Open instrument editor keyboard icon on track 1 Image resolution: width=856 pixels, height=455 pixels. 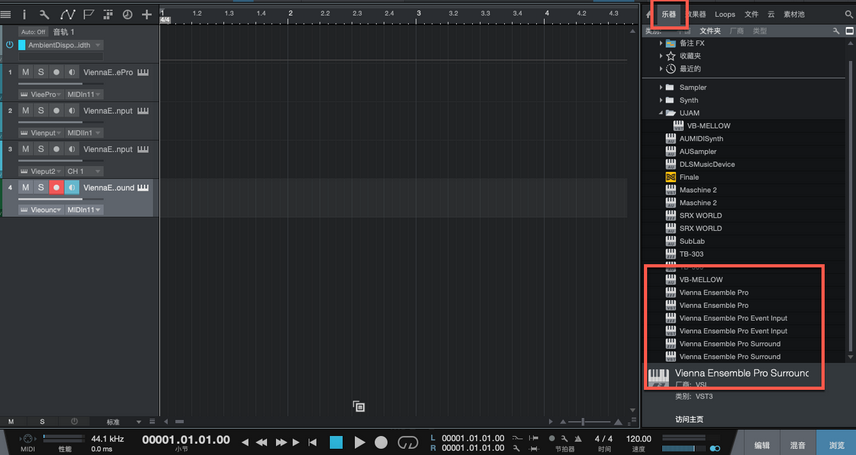[x=143, y=72]
